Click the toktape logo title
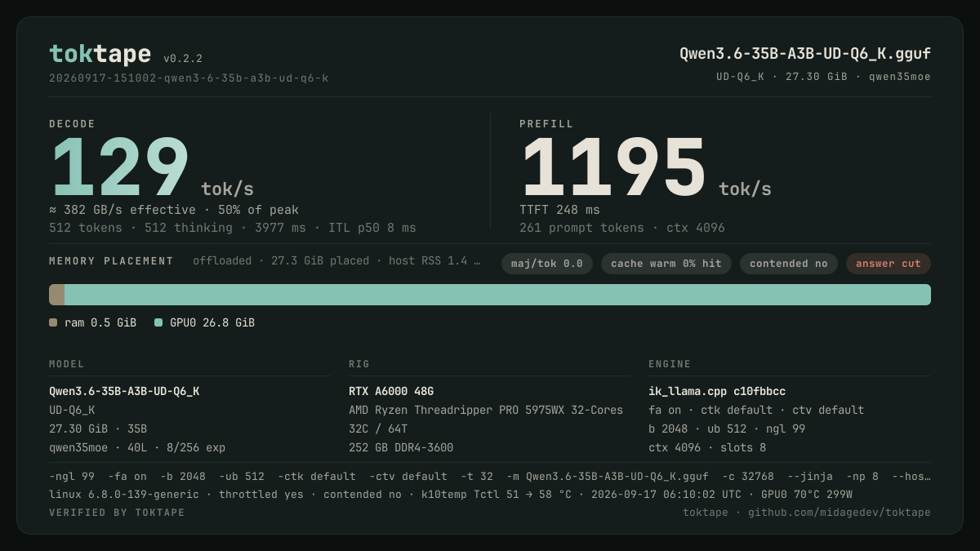The height and width of the screenshot is (551, 980). (x=100, y=54)
